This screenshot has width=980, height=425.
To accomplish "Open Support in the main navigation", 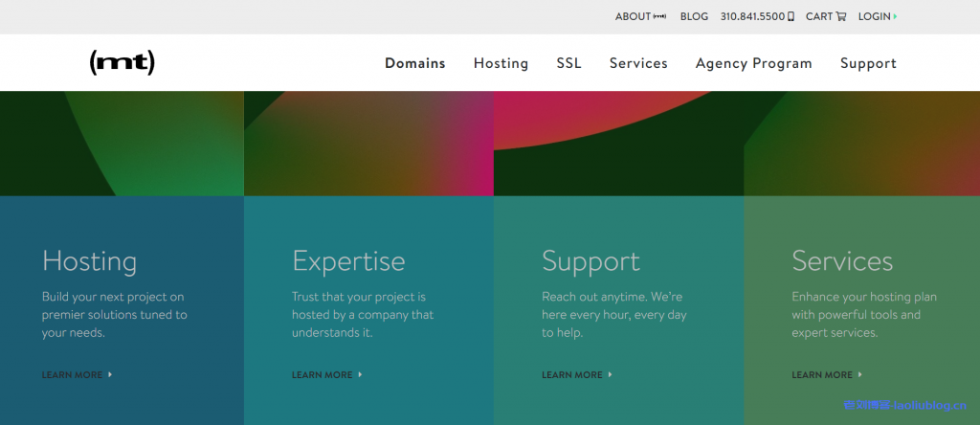I will tap(868, 63).
